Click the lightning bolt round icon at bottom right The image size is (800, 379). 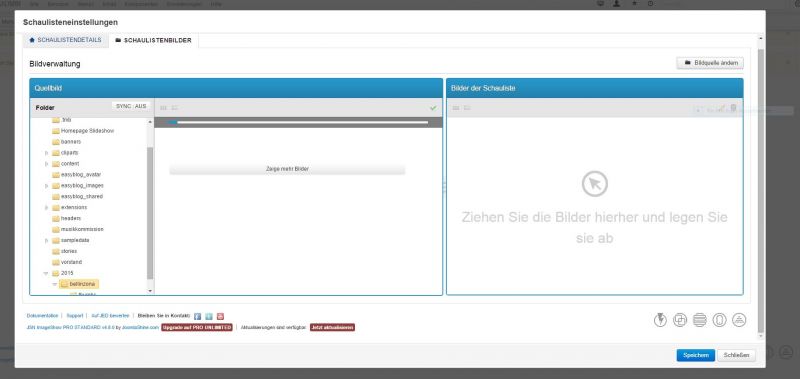pyautogui.click(x=660, y=320)
